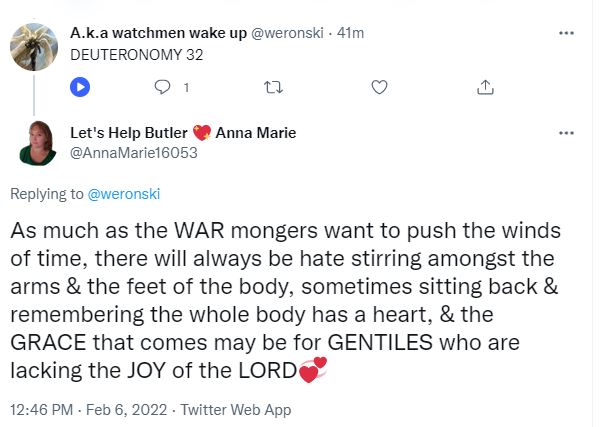Screen dimensions: 603x427
Task: Open the 12:46 PM · Feb 6, 2022 timestamp
Action: point(90,408)
